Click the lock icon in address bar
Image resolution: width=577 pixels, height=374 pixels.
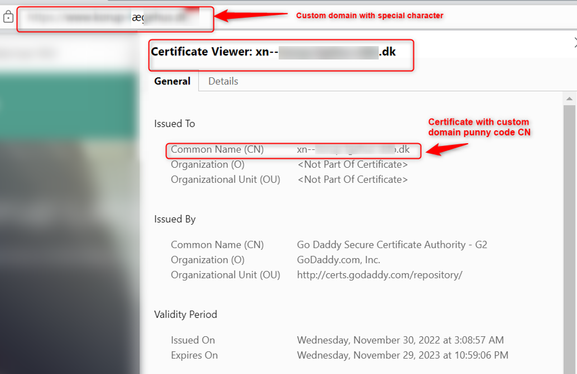(8, 17)
